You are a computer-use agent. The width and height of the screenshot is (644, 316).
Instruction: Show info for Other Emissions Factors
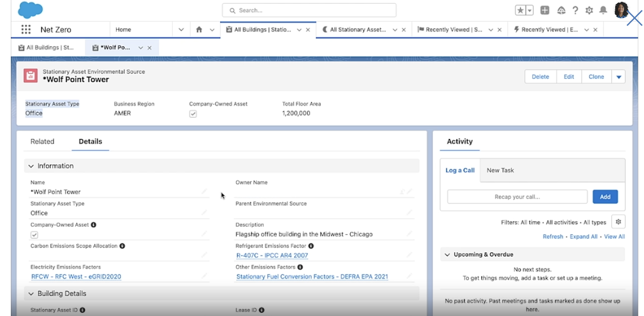[300, 267]
